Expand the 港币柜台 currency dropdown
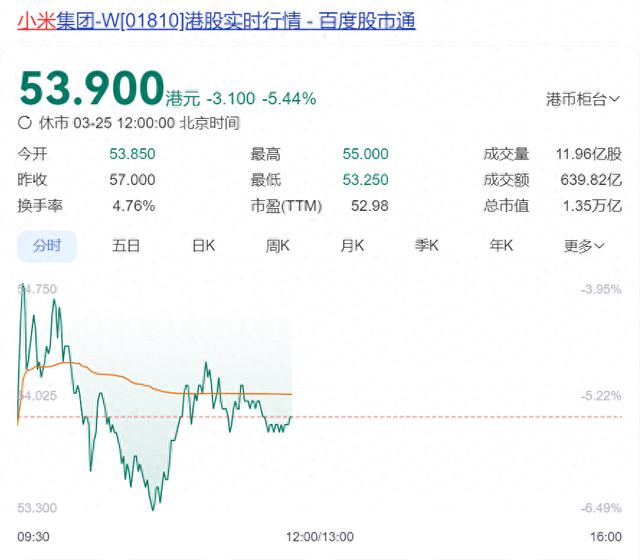This screenshot has height=560, width=640. (582, 99)
